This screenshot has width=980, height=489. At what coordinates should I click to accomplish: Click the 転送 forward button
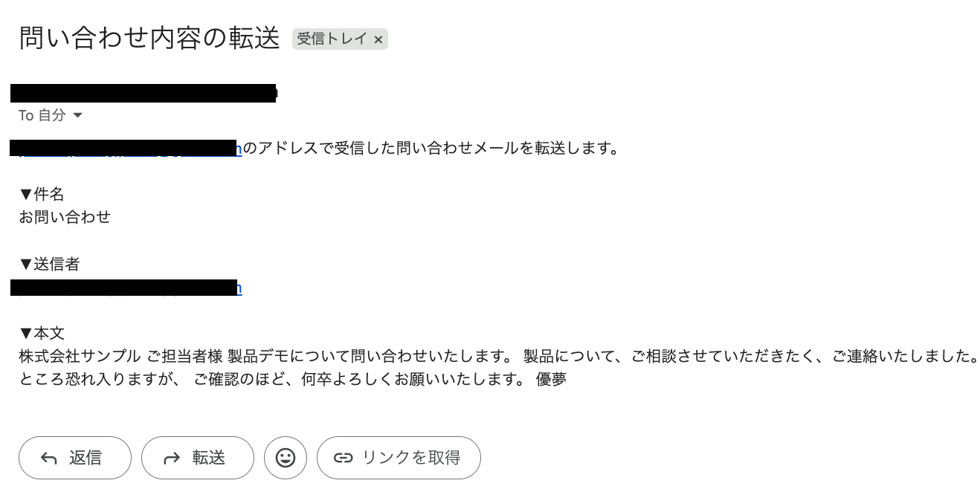coord(197,458)
